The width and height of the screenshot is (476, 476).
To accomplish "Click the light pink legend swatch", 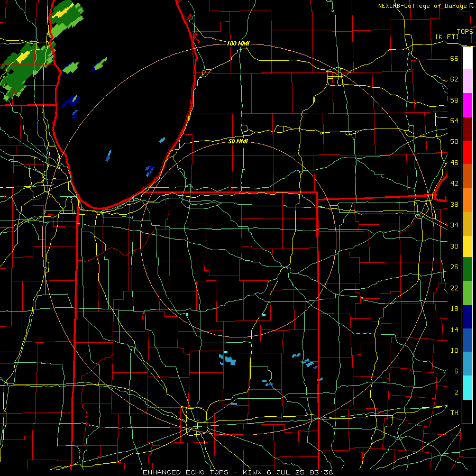I will point(467,81).
